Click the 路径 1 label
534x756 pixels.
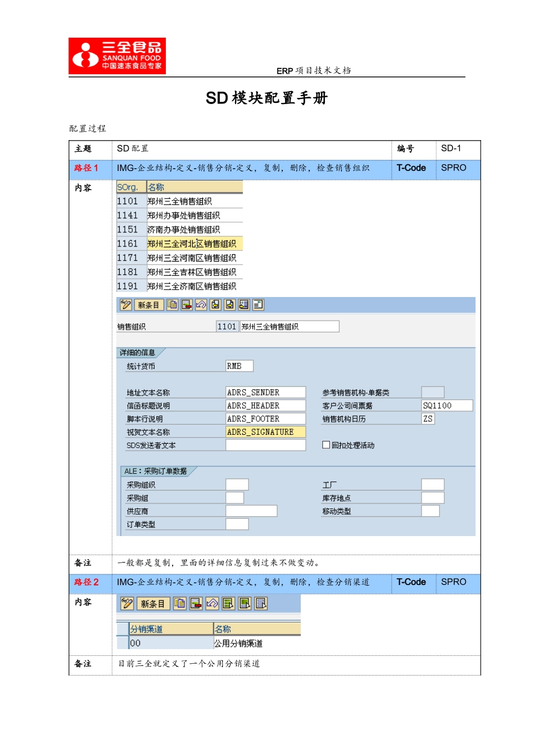pos(87,168)
